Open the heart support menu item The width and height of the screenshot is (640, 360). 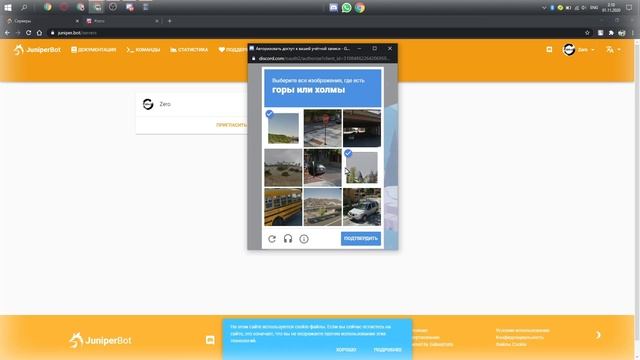tap(233, 50)
